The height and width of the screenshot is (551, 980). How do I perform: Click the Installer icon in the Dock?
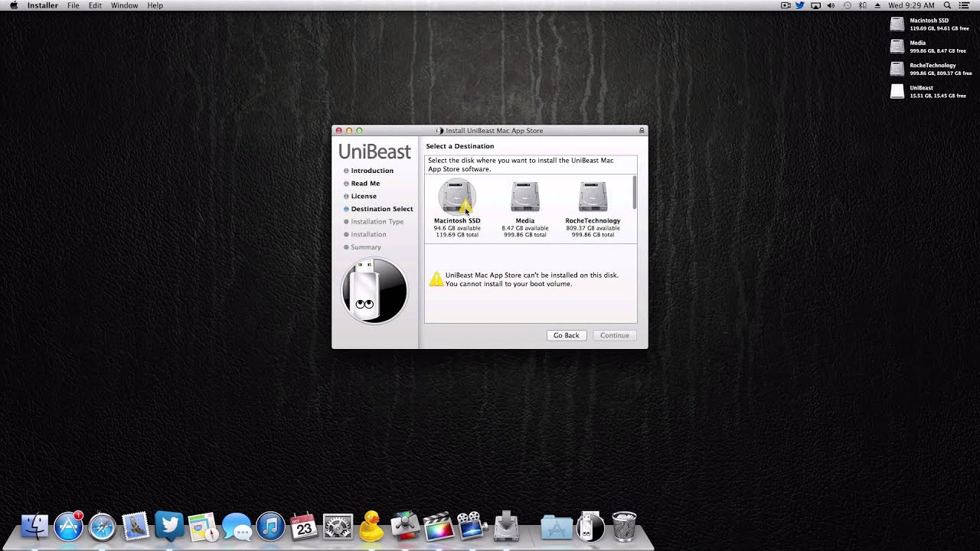click(506, 527)
